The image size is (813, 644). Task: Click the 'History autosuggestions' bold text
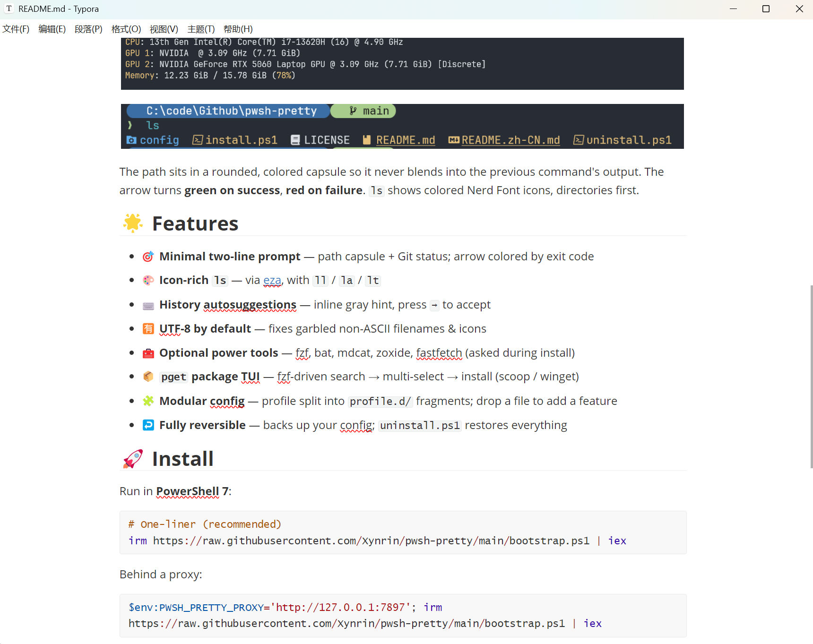228,305
